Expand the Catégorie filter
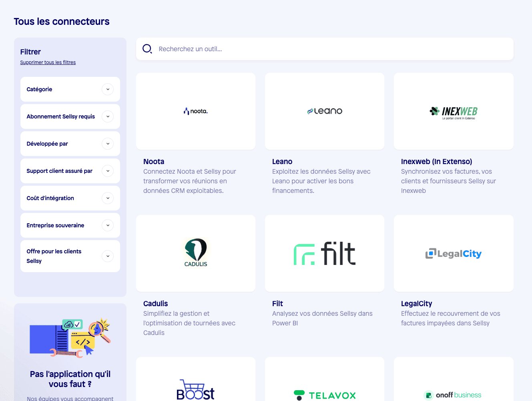532x401 pixels. click(x=70, y=89)
